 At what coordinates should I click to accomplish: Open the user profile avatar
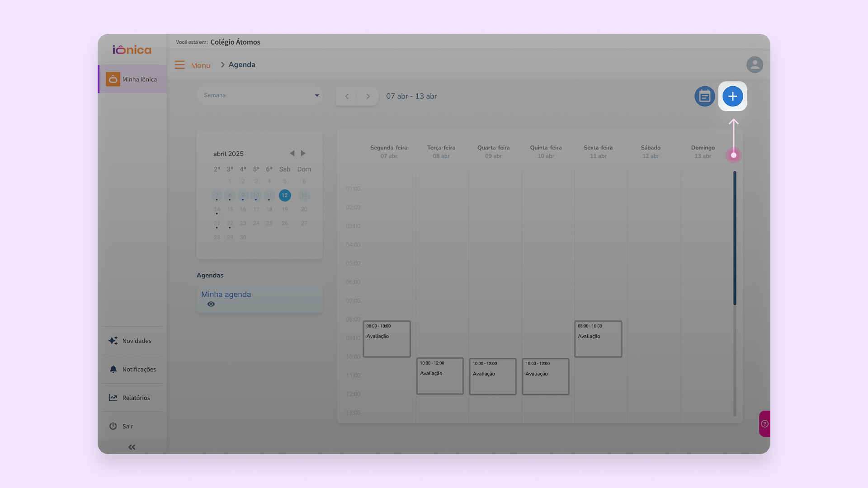point(755,65)
